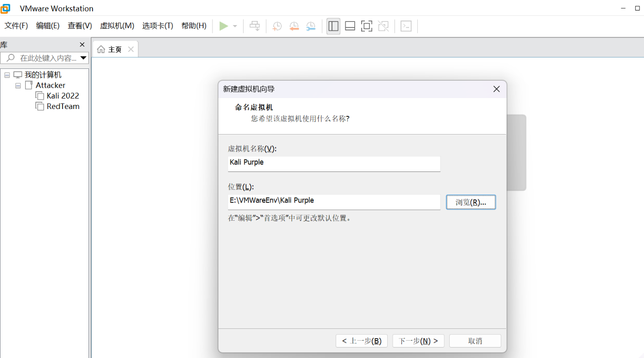This screenshot has width=644, height=358.
Task: Click the VMware Workstation app logo icon
Action: click(x=5, y=8)
